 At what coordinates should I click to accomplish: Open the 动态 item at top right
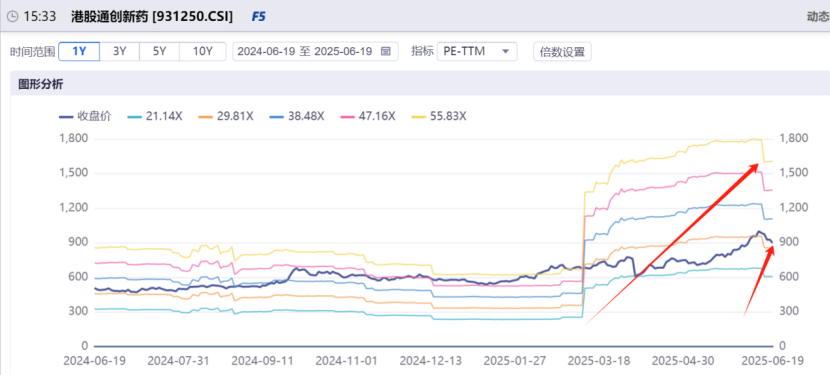tap(818, 16)
